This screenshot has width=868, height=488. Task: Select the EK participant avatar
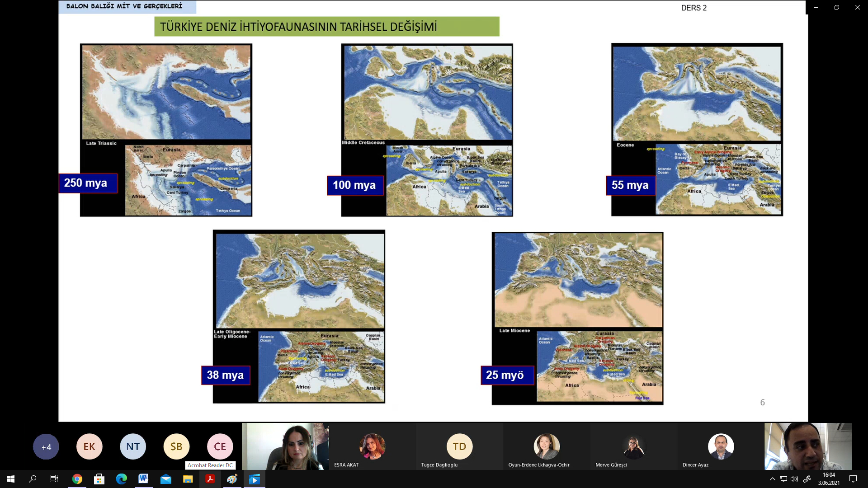click(x=90, y=447)
